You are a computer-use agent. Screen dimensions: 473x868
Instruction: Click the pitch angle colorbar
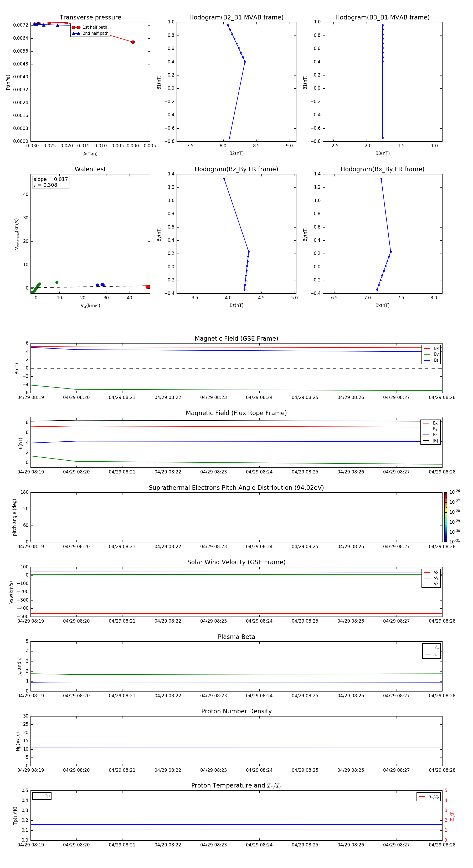(x=446, y=517)
